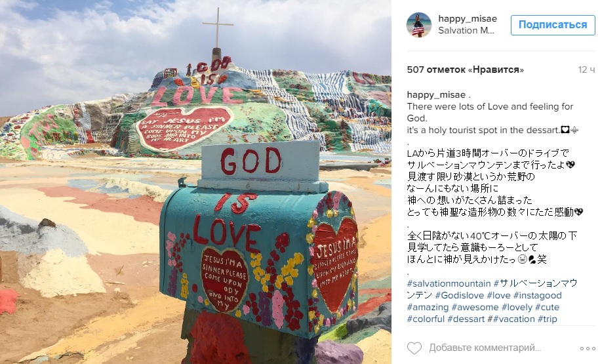Open the three-dots more options menu
Screen dimensions: 600x364
(x=588, y=348)
